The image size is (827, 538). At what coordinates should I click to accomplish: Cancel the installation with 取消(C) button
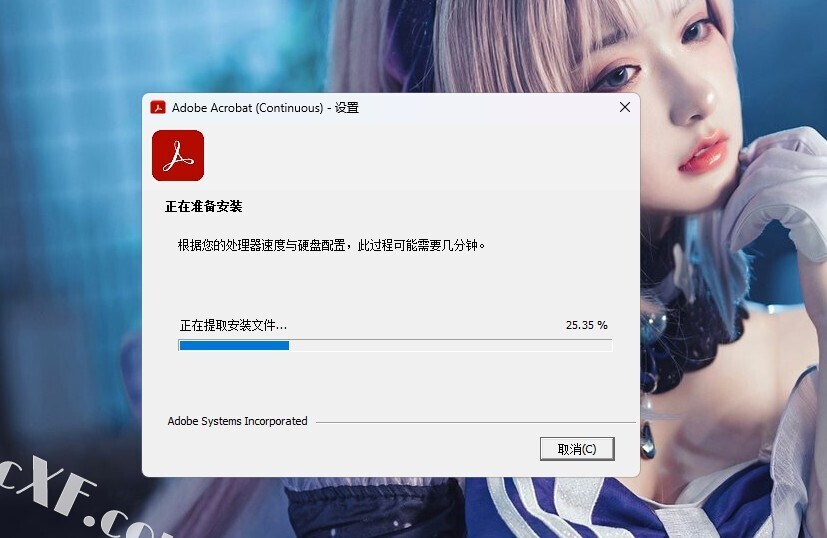[577, 449]
